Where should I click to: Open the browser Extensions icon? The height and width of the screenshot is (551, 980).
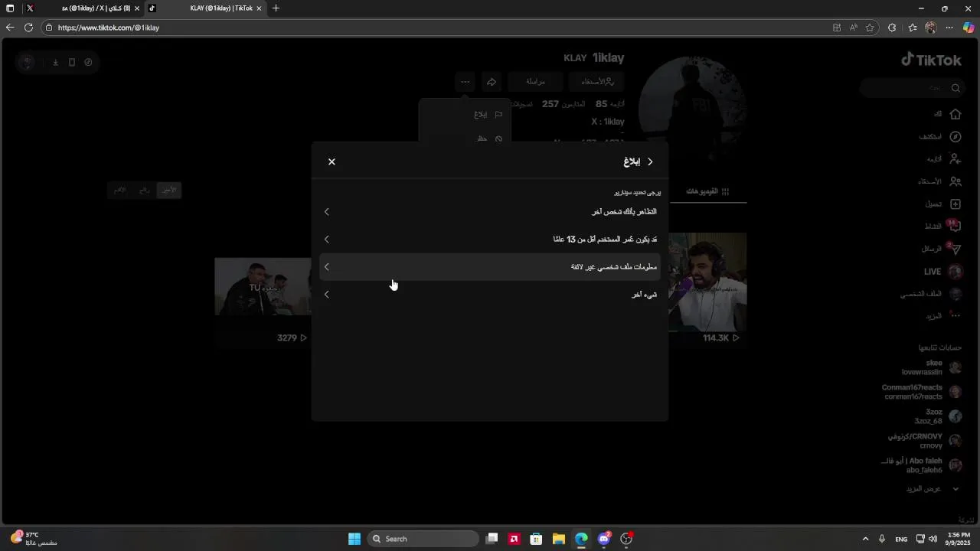point(892,28)
